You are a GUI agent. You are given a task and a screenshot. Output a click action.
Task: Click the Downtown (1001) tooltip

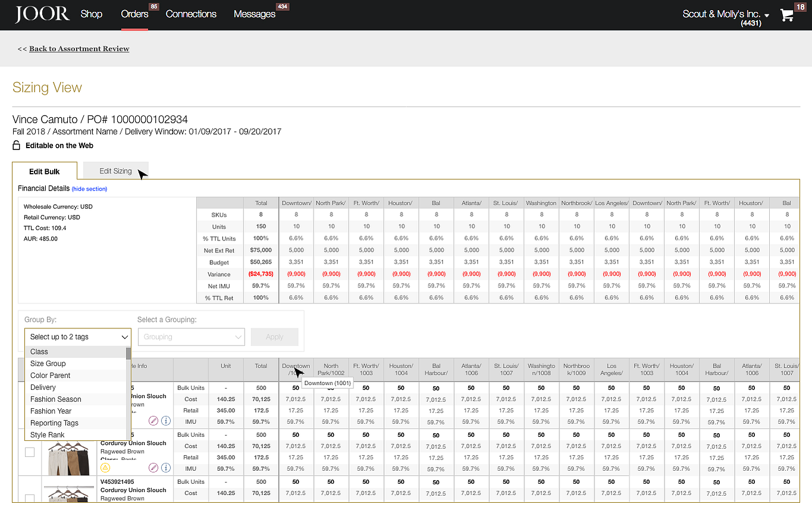point(328,383)
